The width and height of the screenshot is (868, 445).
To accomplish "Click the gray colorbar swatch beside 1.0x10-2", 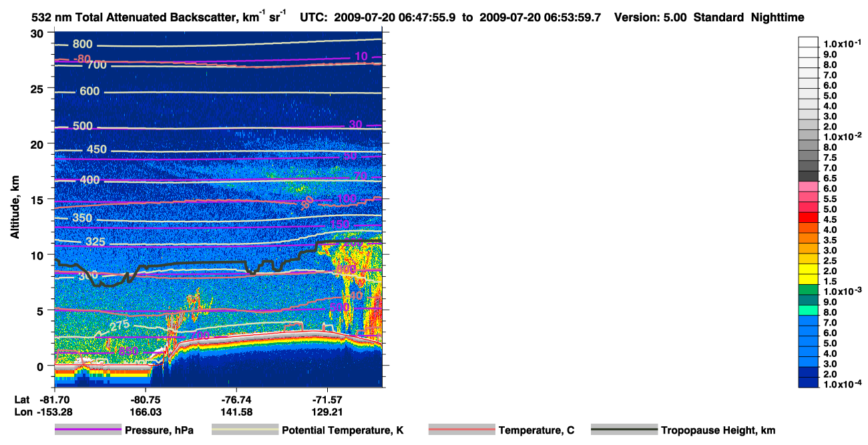I will [x=808, y=135].
